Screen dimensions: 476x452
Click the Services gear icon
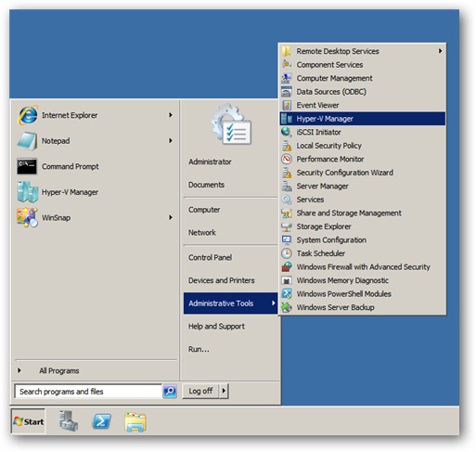click(x=287, y=200)
